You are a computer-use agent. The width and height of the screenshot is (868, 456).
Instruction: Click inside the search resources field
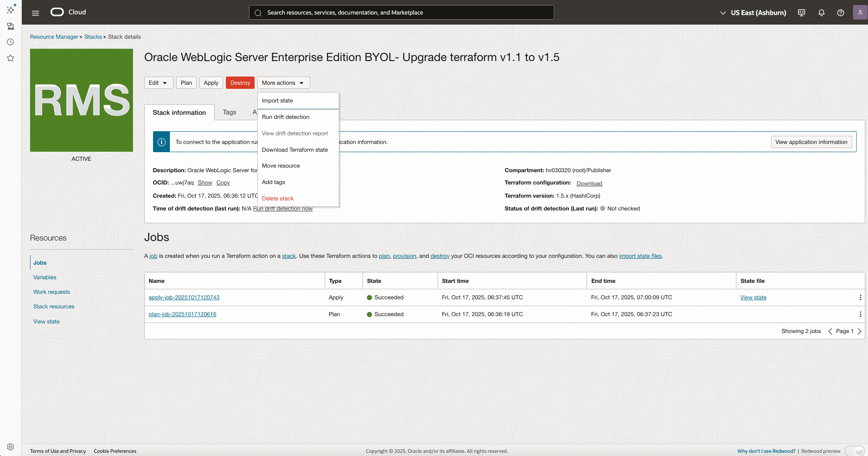click(401, 12)
